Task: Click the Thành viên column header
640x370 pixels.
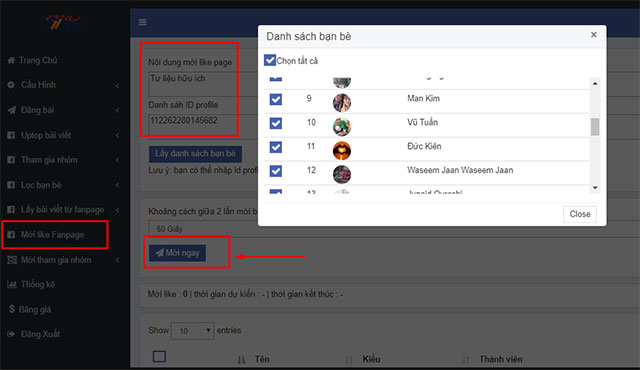Action: tap(500, 359)
